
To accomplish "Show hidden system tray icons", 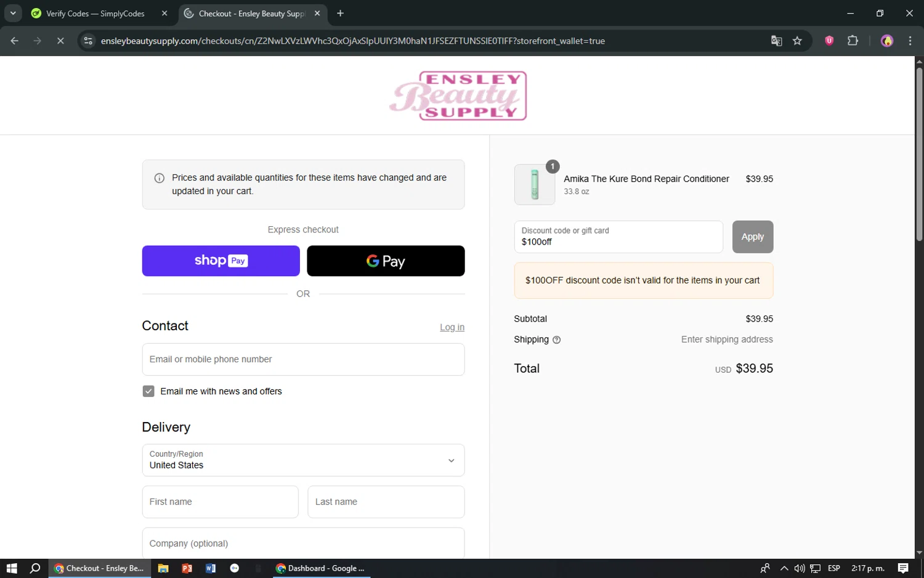I will [784, 568].
